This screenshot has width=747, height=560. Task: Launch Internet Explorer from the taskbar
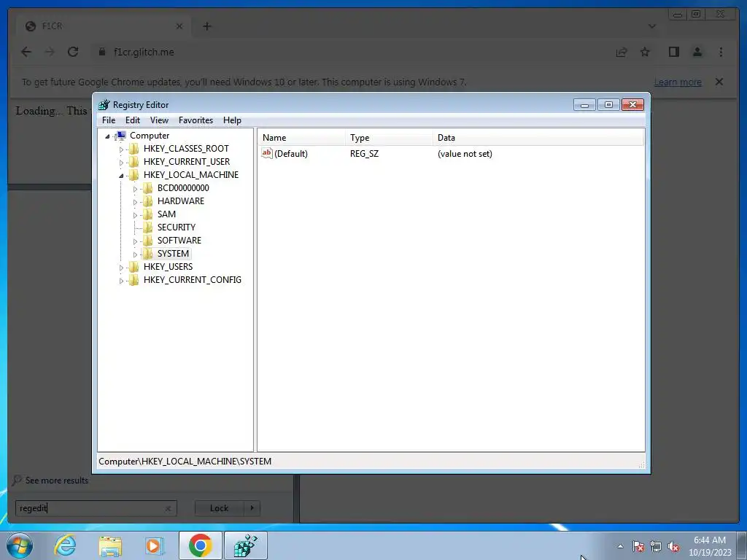pyautogui.click(x=65, y=545)
